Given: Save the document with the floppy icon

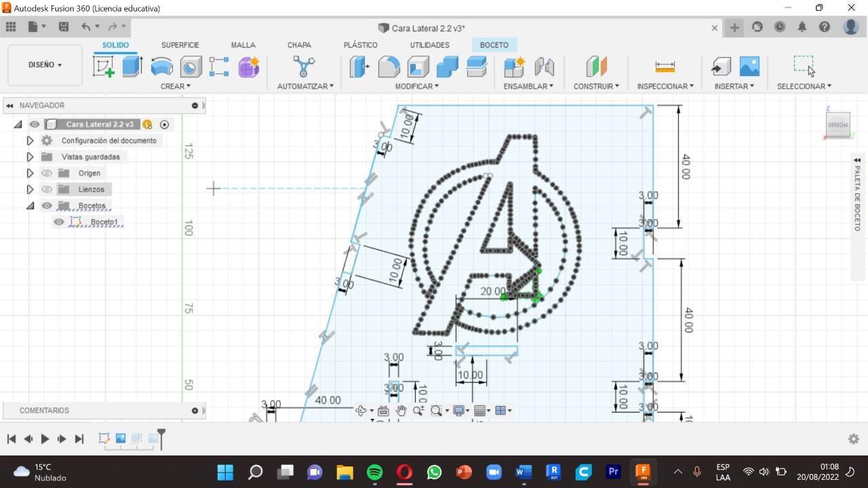Looking at the screenshot, I should click(64, 27).
